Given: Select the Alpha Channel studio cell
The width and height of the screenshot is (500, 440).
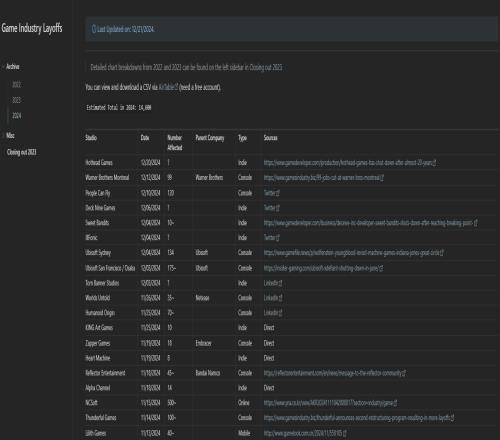Looking at the screenshot, I should point(98,388).
